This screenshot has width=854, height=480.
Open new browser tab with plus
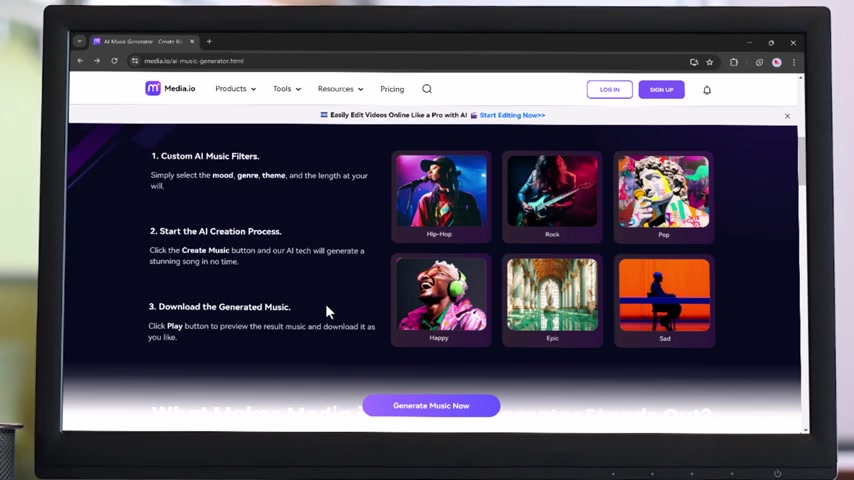(209, 41)
